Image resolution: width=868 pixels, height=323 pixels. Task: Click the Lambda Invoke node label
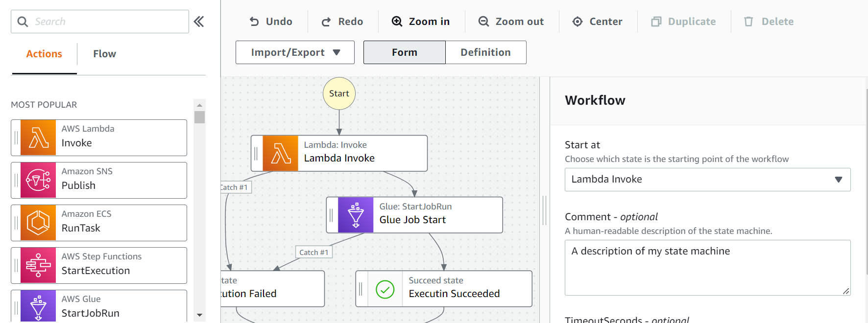click(x=339, y=158)
